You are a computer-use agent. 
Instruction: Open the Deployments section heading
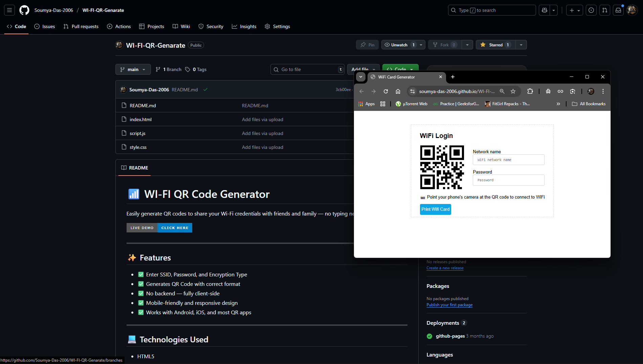[443, 323]
